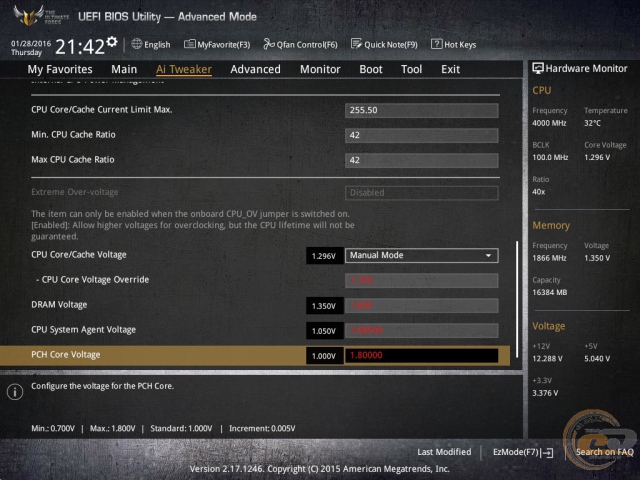This screenshot has width=640, height=480.
Task: Switch to the Main tab
Action: tap(124, 69)
